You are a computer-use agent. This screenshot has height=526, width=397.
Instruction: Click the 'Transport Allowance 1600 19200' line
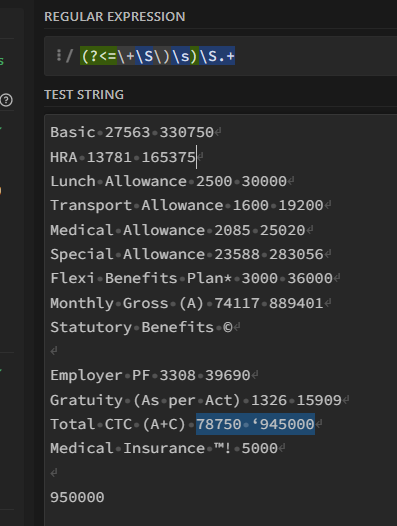[187, 205]
